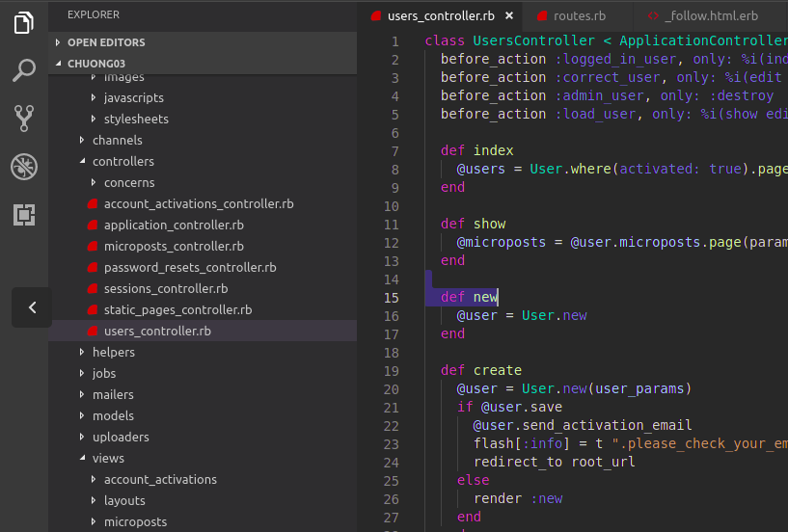The image size is (788, 532).
Task: Open application_controller.rb from the tree
Action: point(174,225)
